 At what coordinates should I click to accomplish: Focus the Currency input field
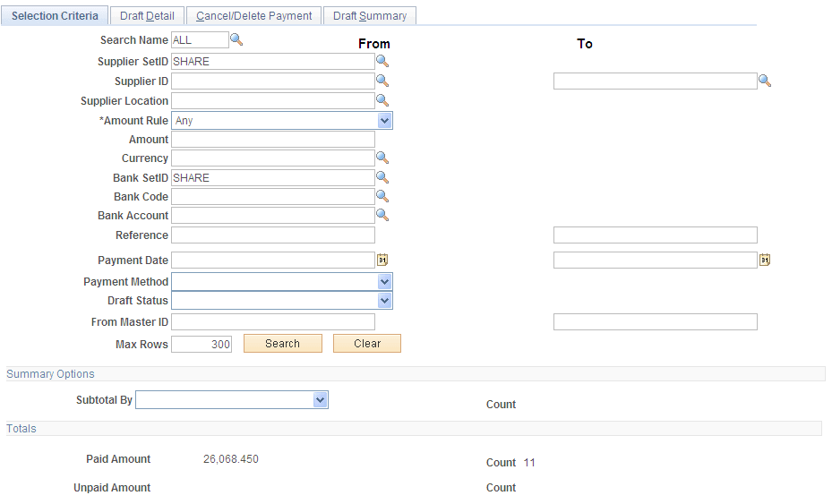[x=273, y=158]
